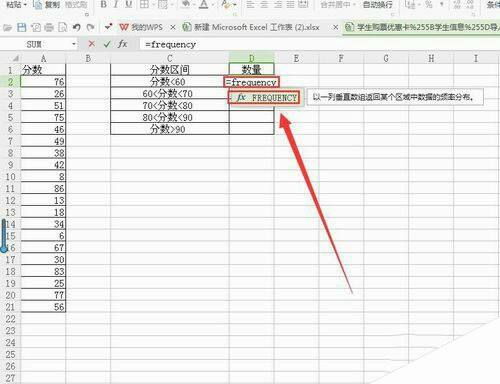Click the Save icon in quick toolbar

coord(21,27)
